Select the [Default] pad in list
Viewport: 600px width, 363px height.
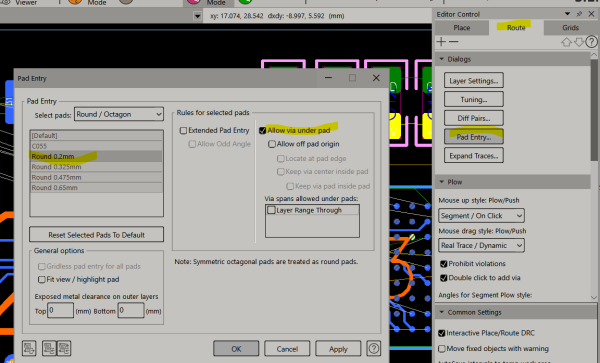click(x=96, y=135)
